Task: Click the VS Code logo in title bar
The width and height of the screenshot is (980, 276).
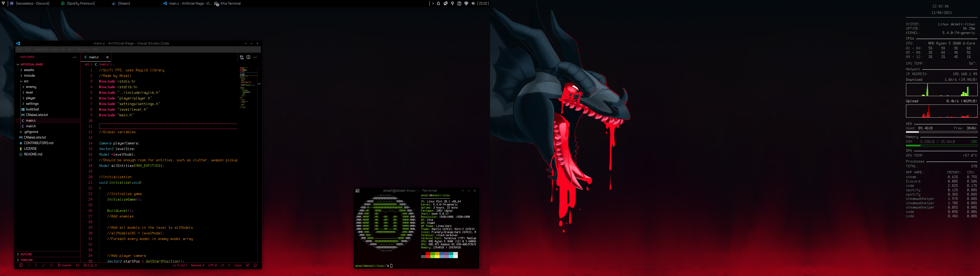Action: point(18,43)
